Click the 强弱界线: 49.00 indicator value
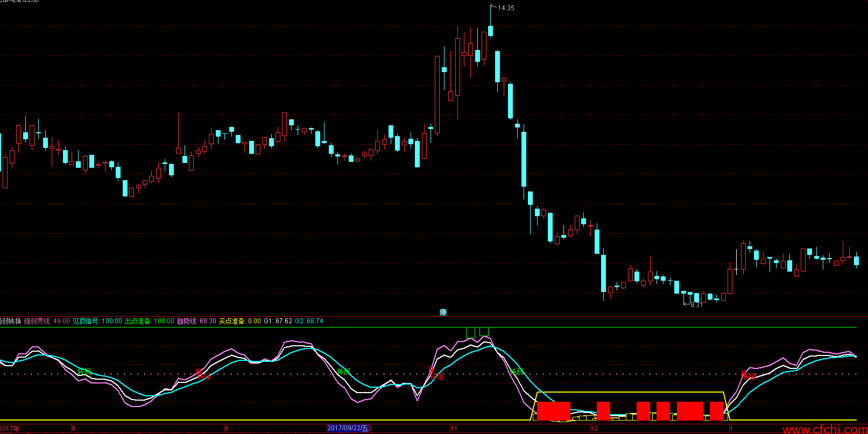The width and height of the screenshot is (868, 434). [47, 321]
